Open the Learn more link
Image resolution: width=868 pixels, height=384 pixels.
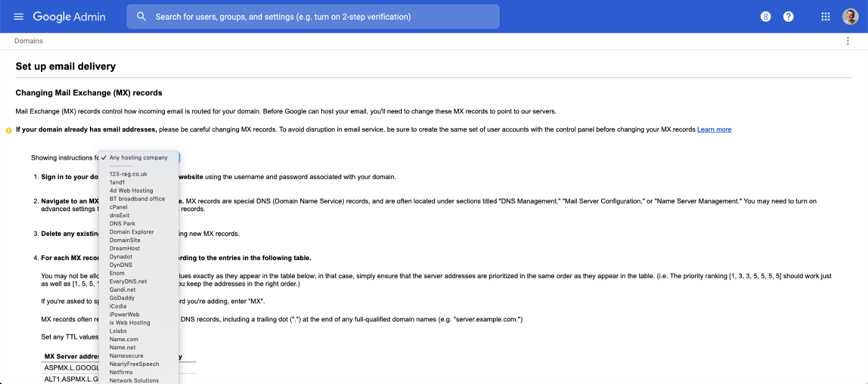point(714,129)
